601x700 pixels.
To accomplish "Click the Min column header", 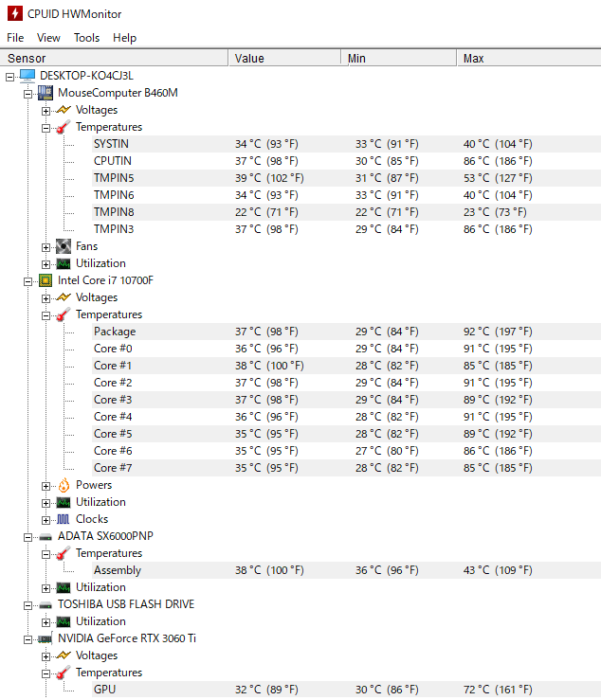I will click(x=399, y=59).
